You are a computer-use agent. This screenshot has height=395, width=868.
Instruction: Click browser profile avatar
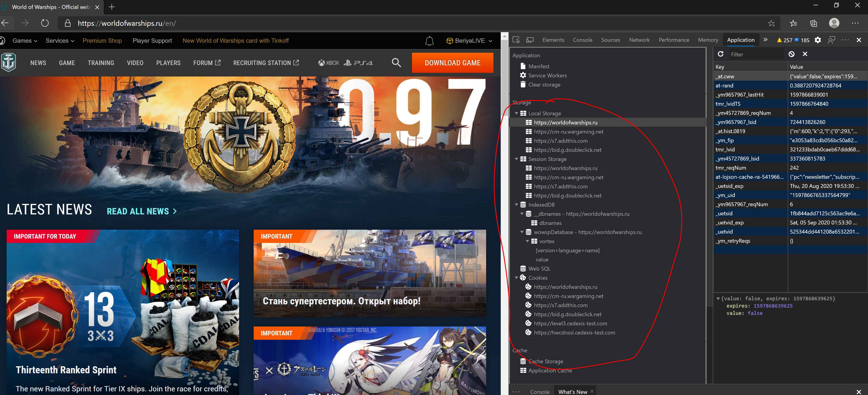pos(834,23)
